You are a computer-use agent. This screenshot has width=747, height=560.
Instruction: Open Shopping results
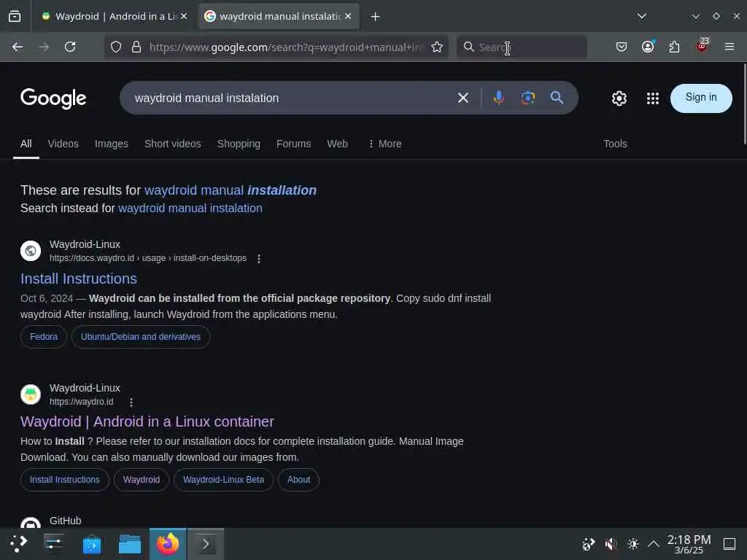click(239, 144)
